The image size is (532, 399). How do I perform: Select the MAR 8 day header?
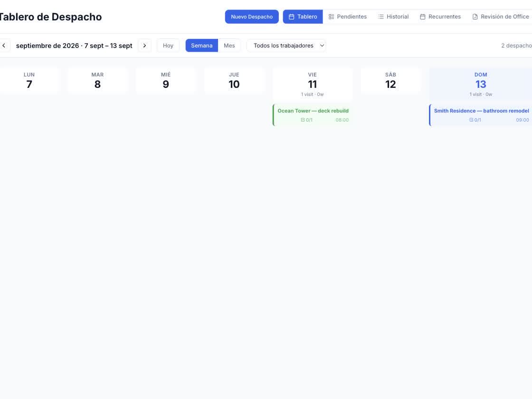(97, 80)
